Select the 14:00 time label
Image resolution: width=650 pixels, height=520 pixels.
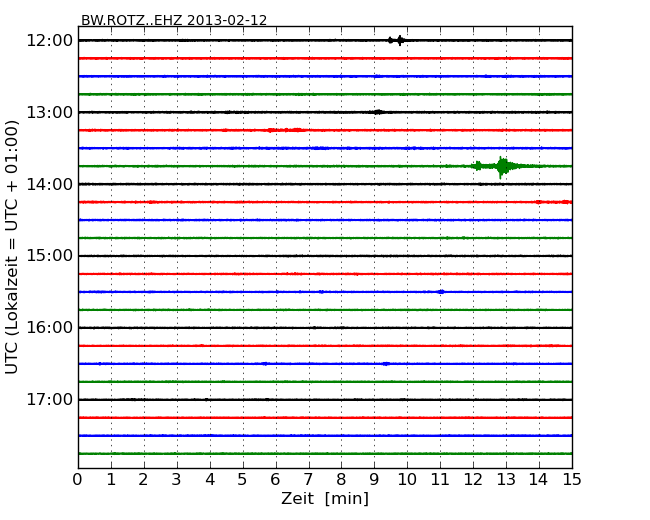50,184
